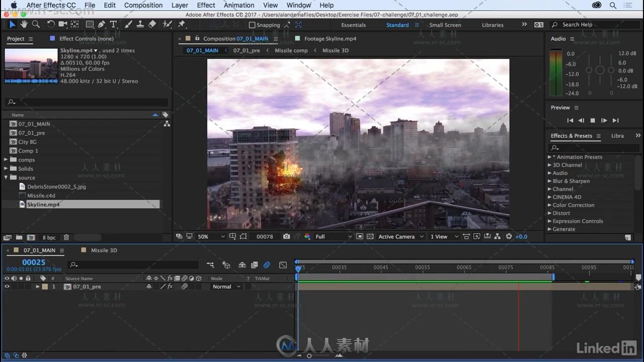Viewport: 644px width, 362px height.
Task: Open the Full resolution dropdown
Action: point(333,236)
